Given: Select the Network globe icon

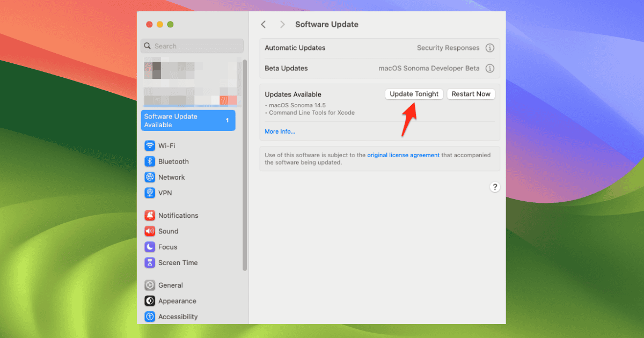Looking at the screenshot, I should tap(150, 178).
